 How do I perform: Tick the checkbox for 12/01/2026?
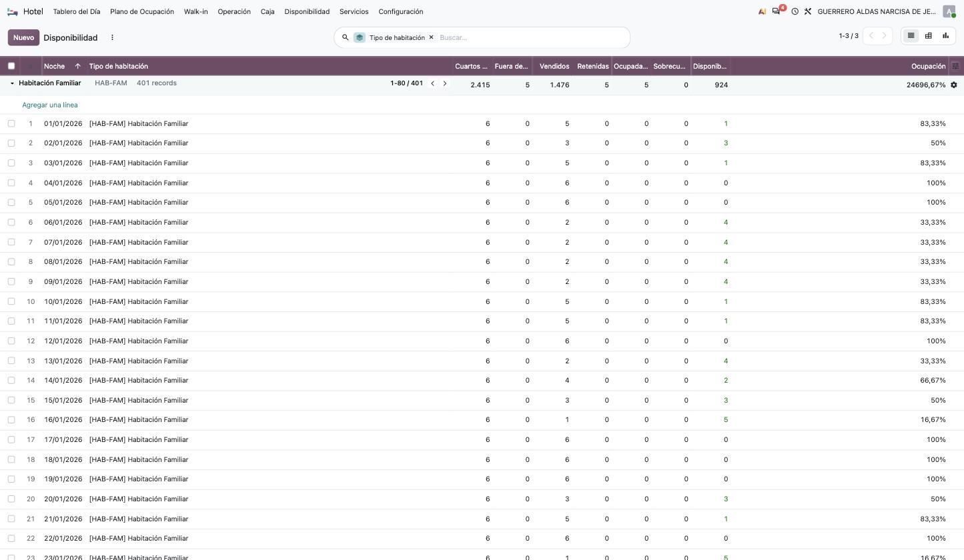11,341
